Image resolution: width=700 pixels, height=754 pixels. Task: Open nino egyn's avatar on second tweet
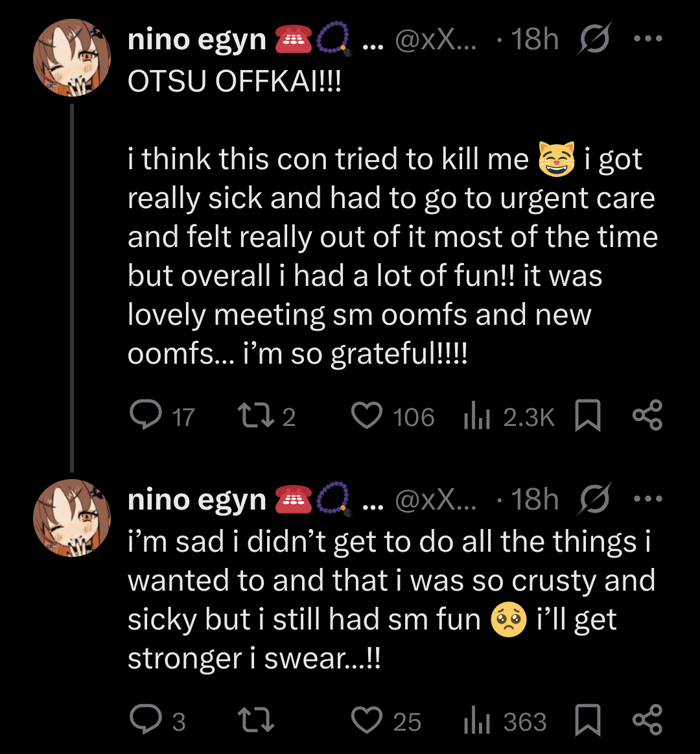point(72,518)
